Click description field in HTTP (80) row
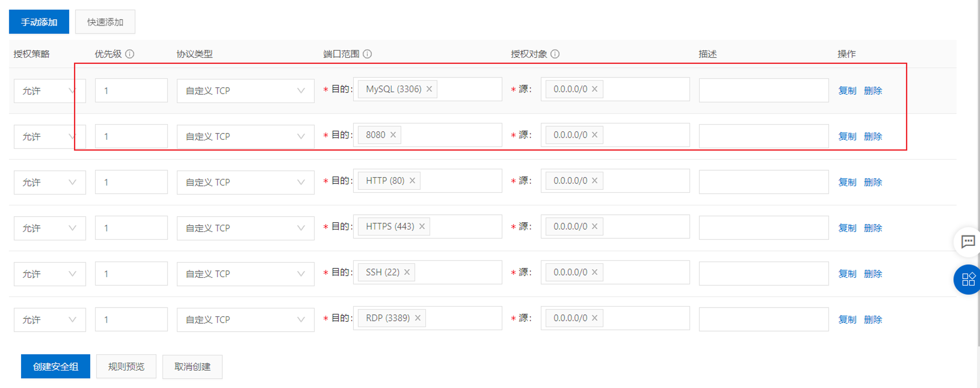 pyautogui.click(x=764, y=182)
